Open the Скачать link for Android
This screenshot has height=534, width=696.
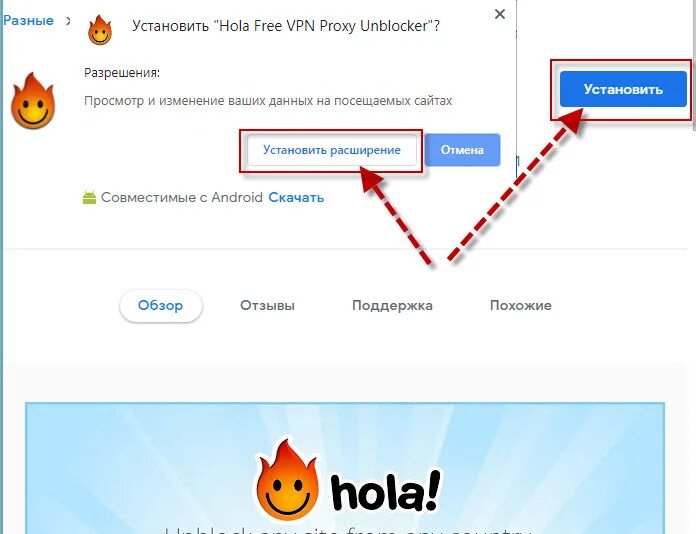pyautogui.click(x=296, y=198)
